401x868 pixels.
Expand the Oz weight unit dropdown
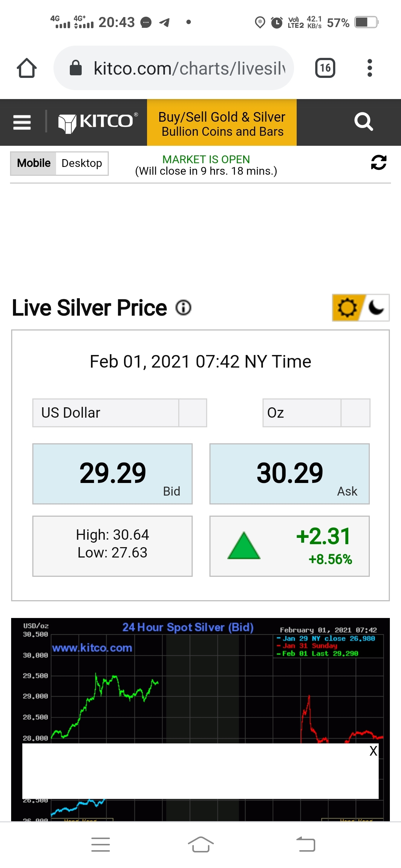tap(316, 413)
